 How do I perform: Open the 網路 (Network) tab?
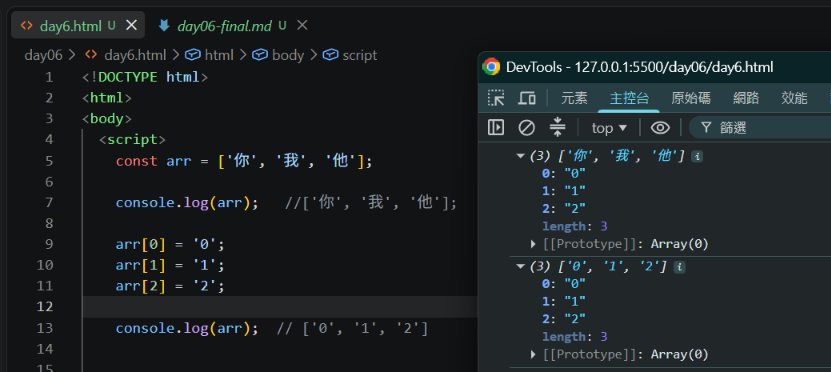(746, 98)
